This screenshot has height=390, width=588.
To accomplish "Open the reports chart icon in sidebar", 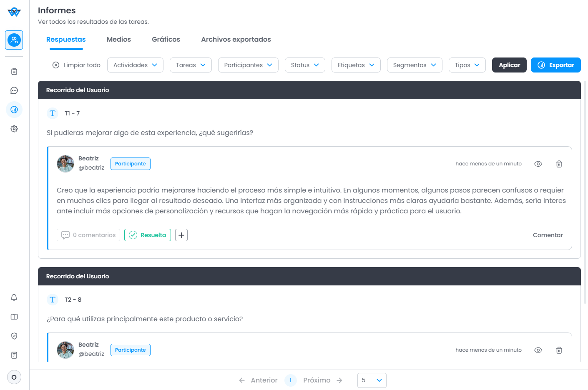I will 14,110.
